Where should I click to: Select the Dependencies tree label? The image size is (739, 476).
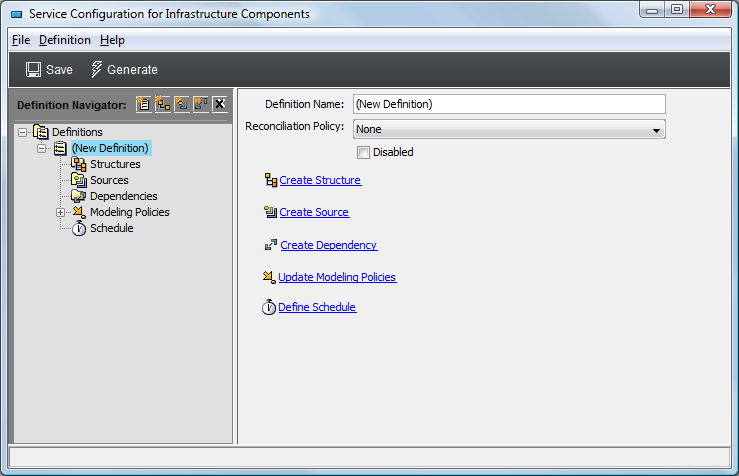[124, 196]
